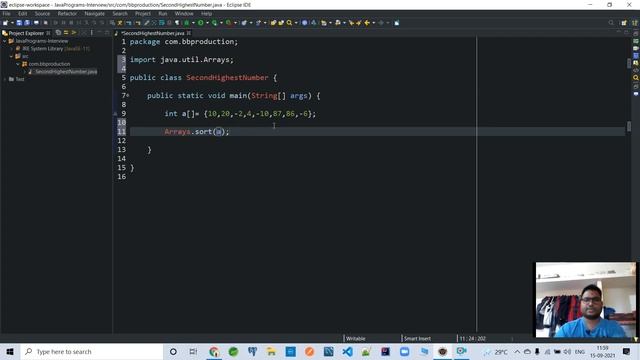Click cursor position 11 : 24 : 202
Image resolution: width=640 pixels, height=360 pixels.
tap(472, 338)
